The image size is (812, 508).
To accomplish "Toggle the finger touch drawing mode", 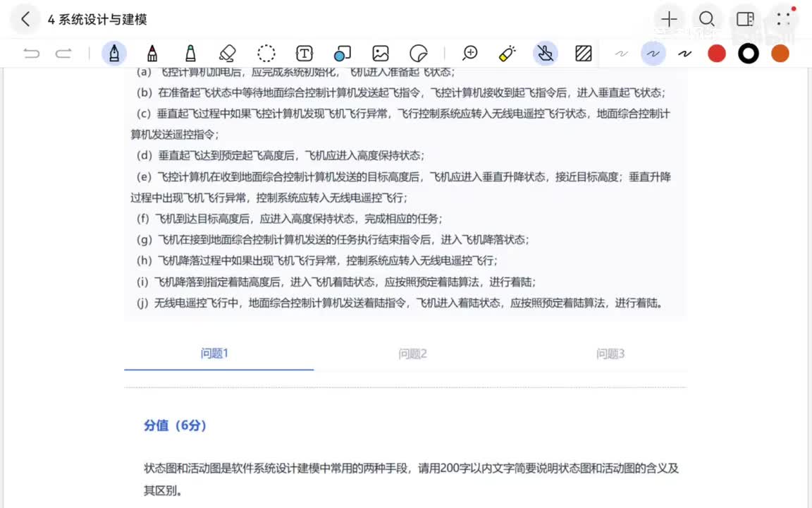I will [x=546, y=53].
